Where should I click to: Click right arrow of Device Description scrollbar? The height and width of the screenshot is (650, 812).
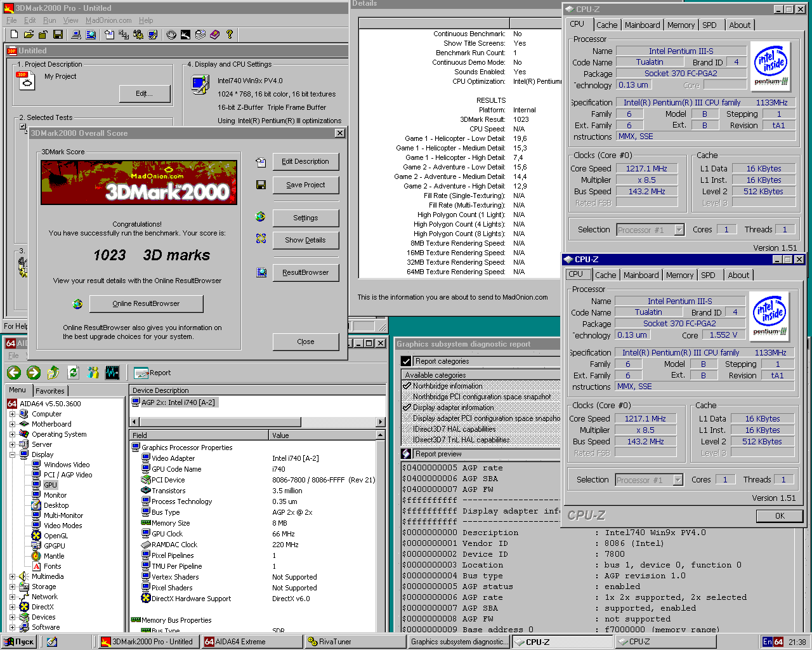(x=381, y=421)
